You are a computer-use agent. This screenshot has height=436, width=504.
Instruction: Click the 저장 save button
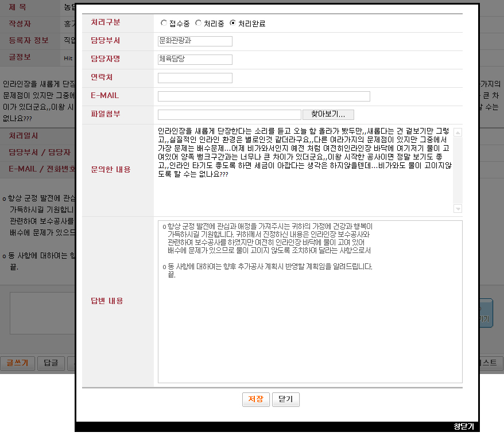pyautogui.click(x=256, y=399)
